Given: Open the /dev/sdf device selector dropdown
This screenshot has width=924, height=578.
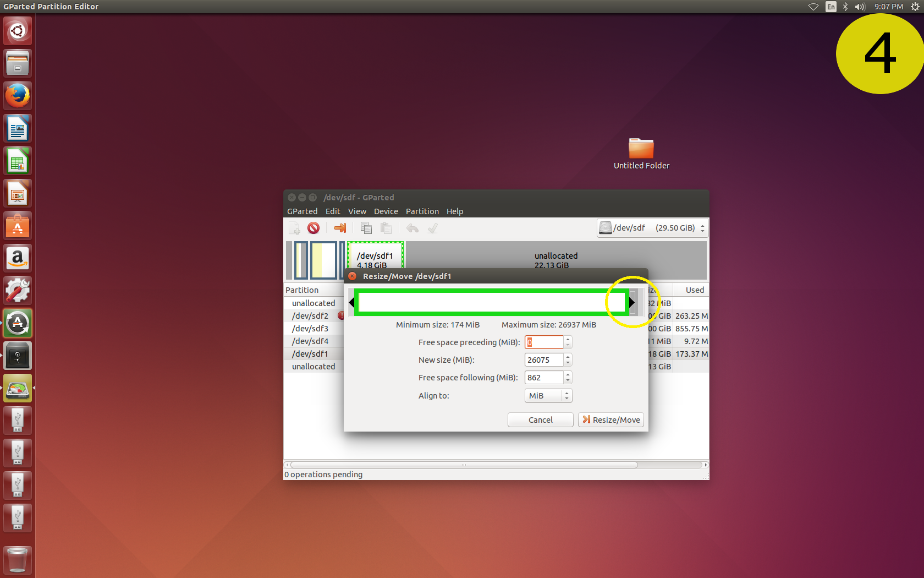Looking at the screenshot, I should click(x=652, y=228).
